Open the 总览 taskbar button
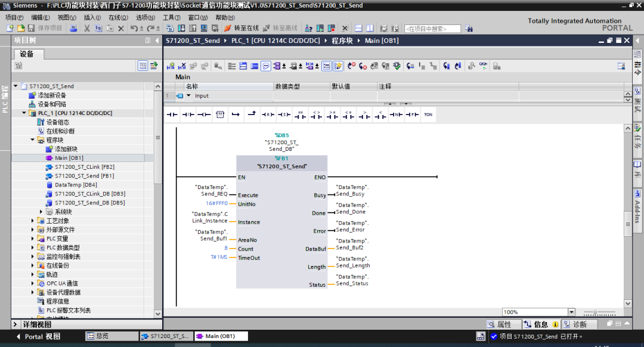The width and height of the screenshot is (644, 347). click(x=112, y=336)
